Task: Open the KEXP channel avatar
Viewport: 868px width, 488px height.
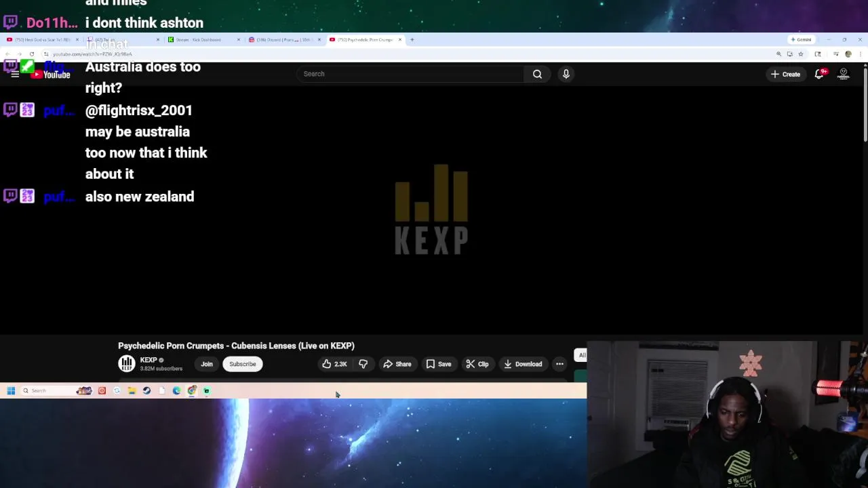Action: tap(127, 364)
